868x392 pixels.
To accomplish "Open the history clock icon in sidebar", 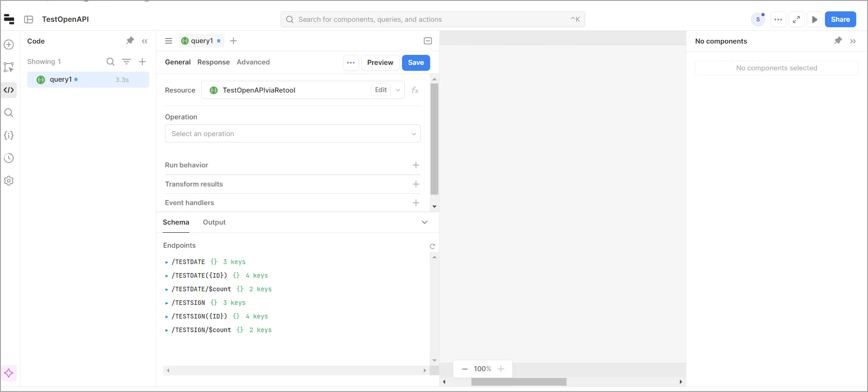I will (9, 158).
